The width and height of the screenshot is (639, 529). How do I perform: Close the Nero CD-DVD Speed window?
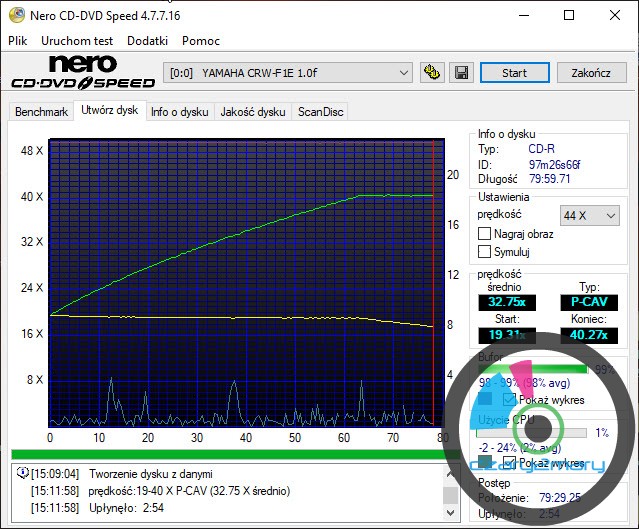click(614, 15)
